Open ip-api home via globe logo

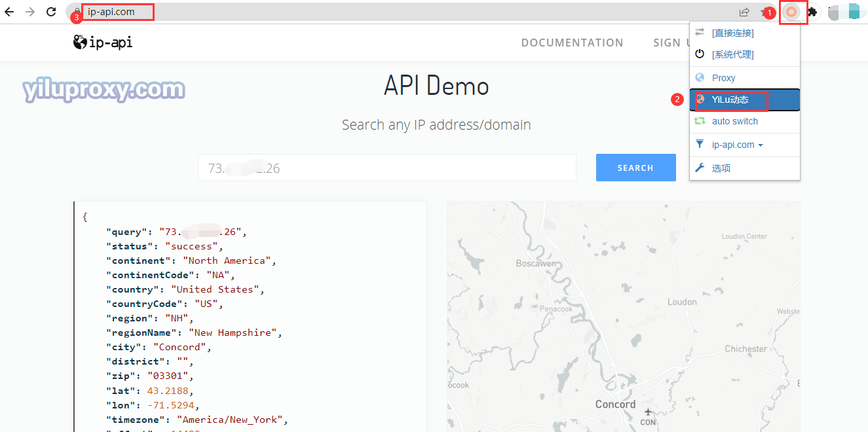[x=80, y=43]
